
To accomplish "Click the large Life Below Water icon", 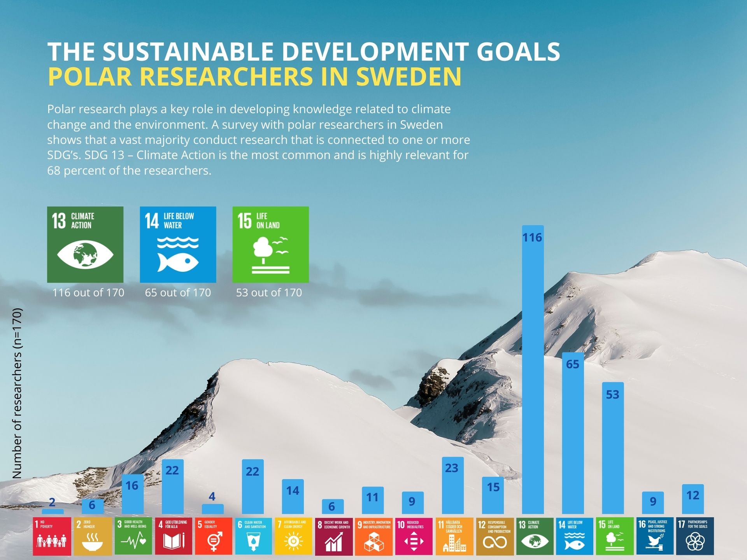I will (178, 244).
